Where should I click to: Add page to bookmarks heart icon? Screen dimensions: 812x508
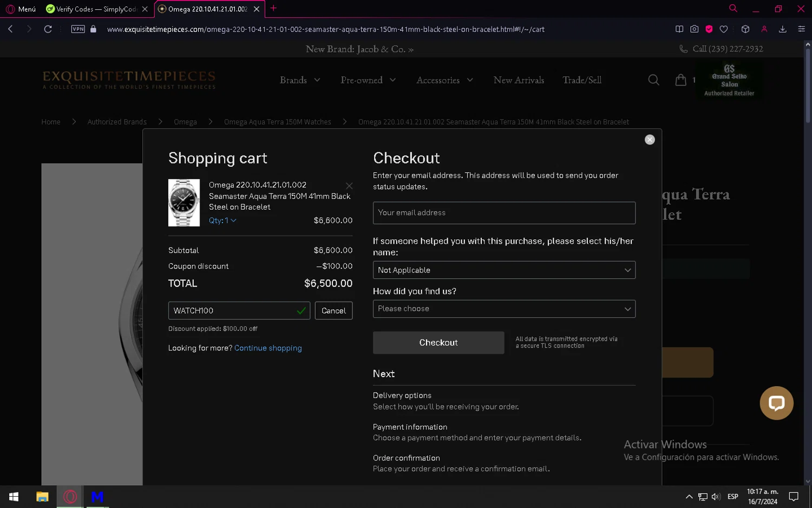(x=724, y=29)
